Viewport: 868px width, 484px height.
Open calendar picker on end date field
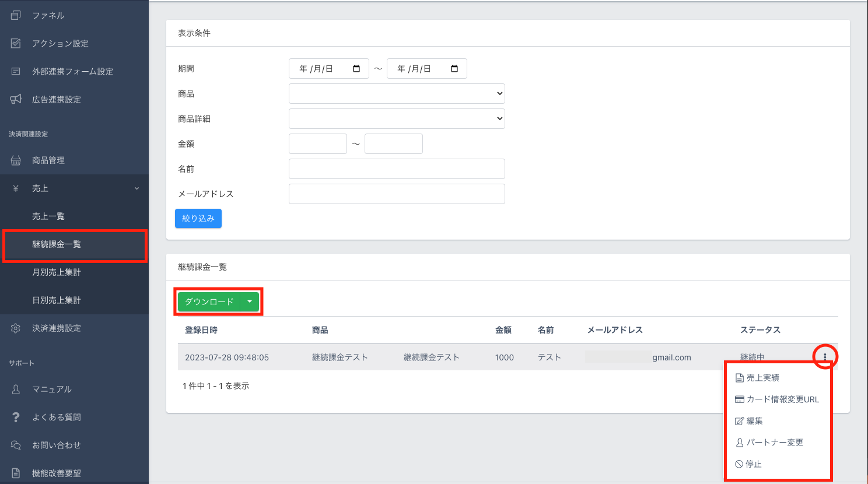454,69
